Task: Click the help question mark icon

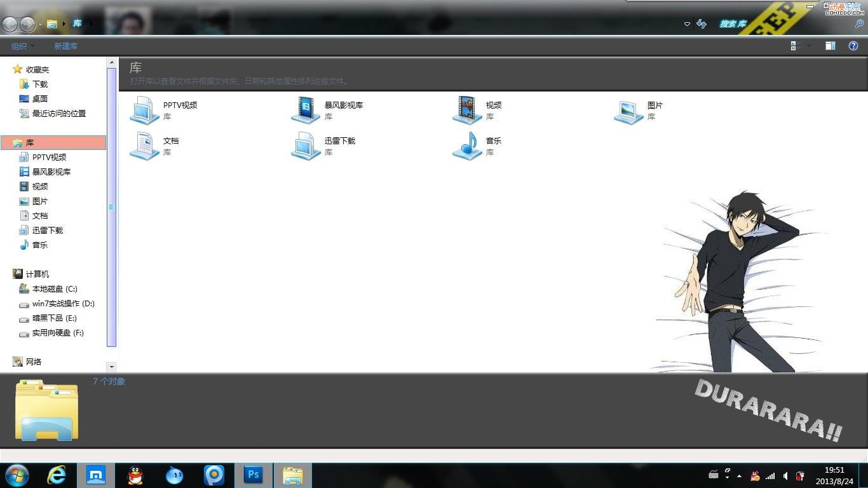Action: pos(853,46)
